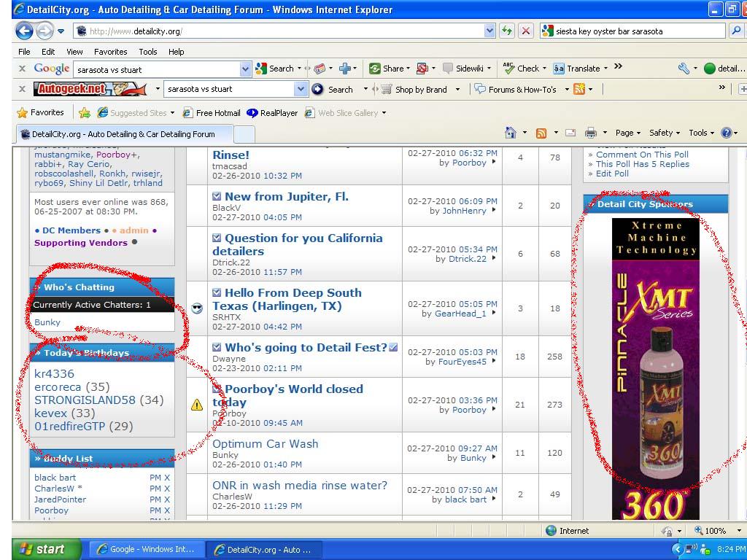Click the RSS icon in the Autogeek toolbar

click(578, 89)
